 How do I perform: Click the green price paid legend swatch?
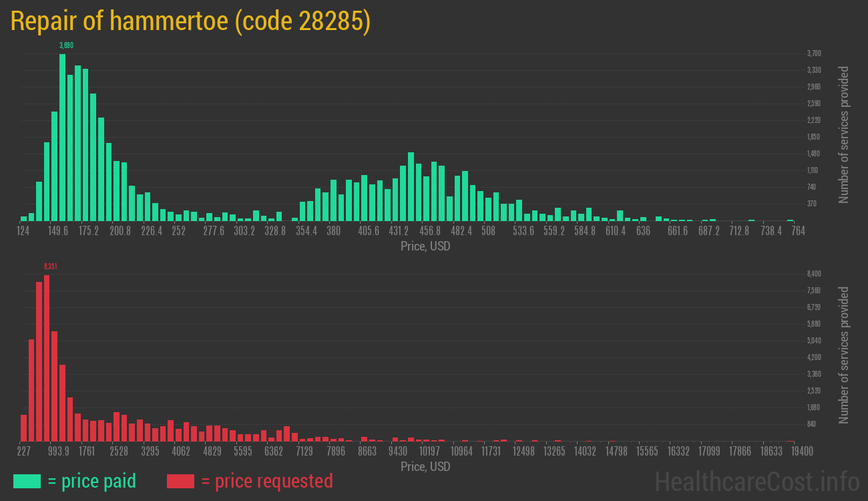pos(27,481)
